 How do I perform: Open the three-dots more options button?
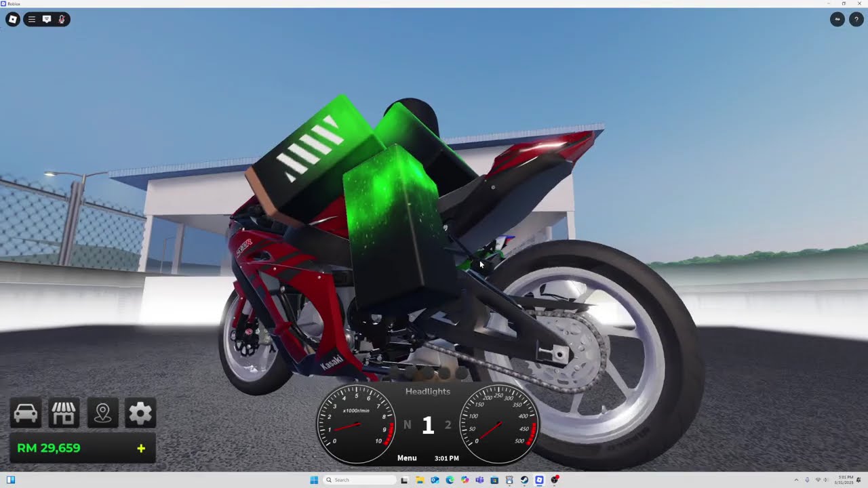(837, 19)
